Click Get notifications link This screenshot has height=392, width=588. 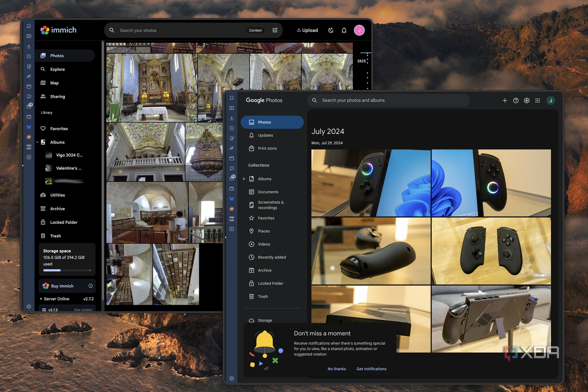[372, 369]
